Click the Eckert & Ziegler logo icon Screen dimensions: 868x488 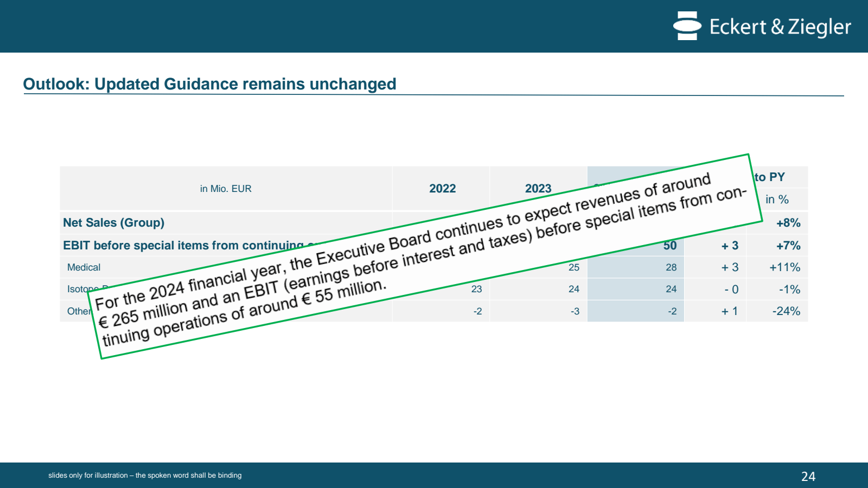[687, 26]
